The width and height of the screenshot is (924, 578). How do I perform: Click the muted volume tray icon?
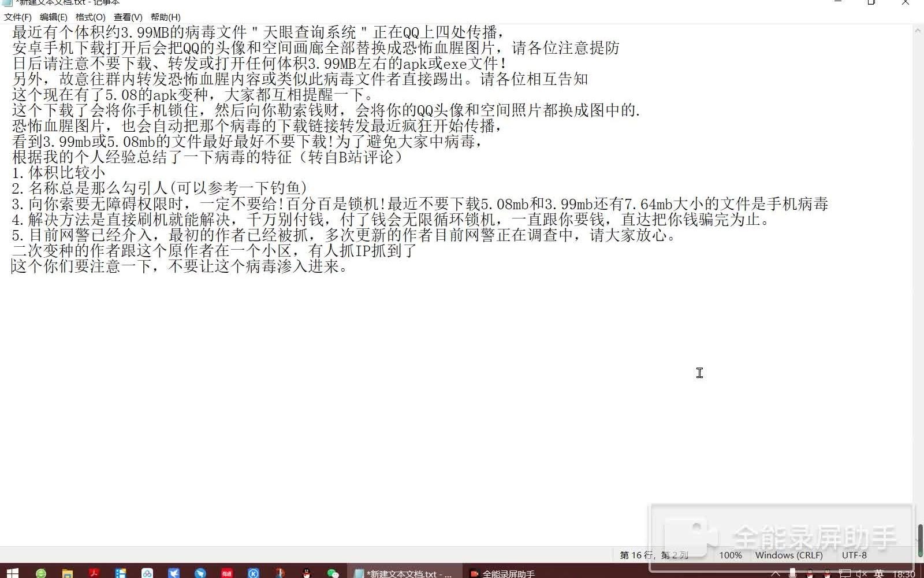pyautogui.click(x=862, y=573)
